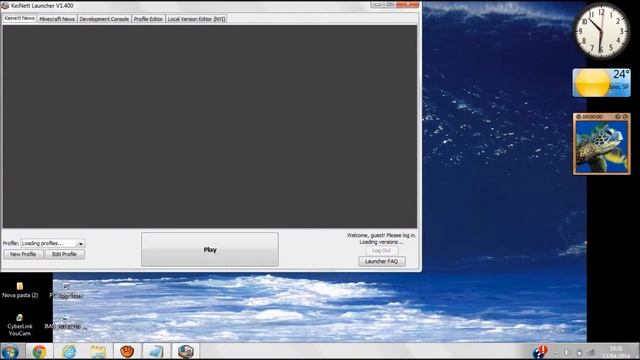This screenshot has width=640, height=360.
Task: Click the analog clock desktop gadget
Action: [601, 31]
